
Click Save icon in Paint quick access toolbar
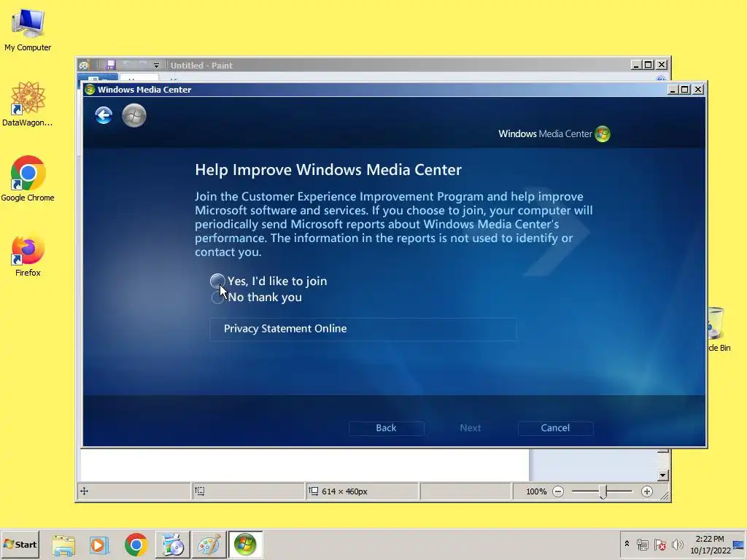tap(111, 65)
